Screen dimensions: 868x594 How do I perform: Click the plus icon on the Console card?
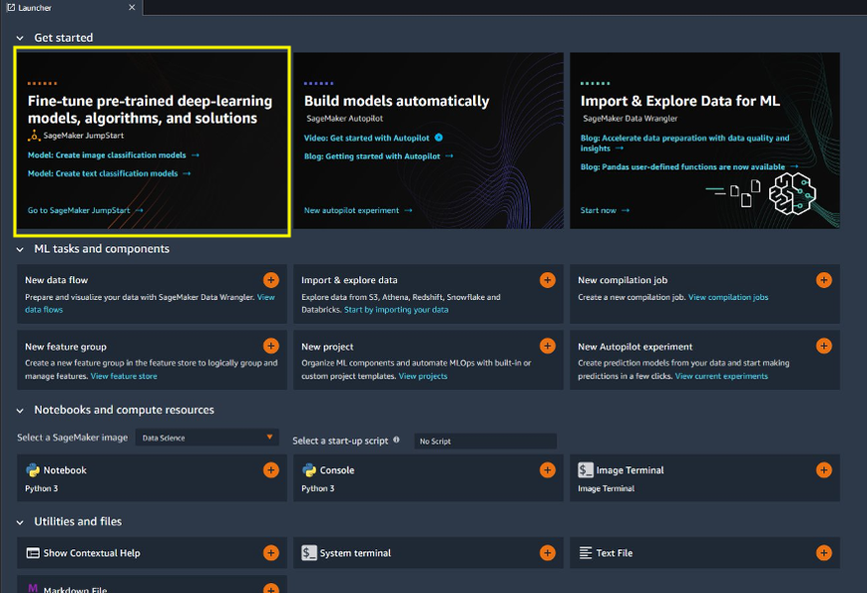pos(547,470)
